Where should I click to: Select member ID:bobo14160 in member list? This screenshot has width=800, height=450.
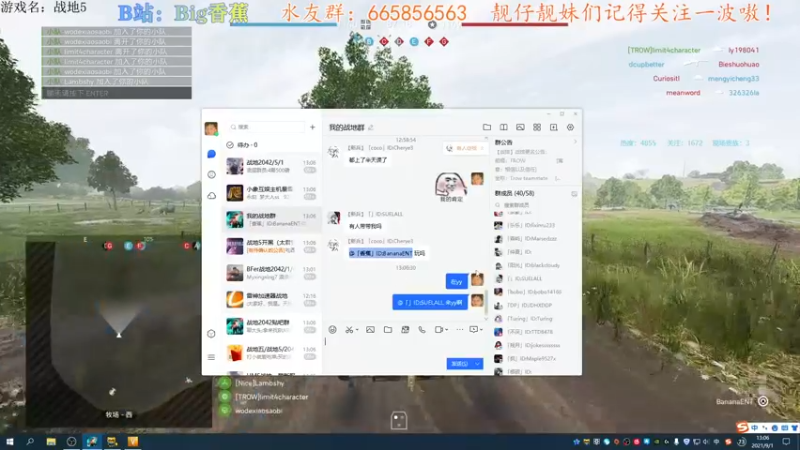click(536, 292)
